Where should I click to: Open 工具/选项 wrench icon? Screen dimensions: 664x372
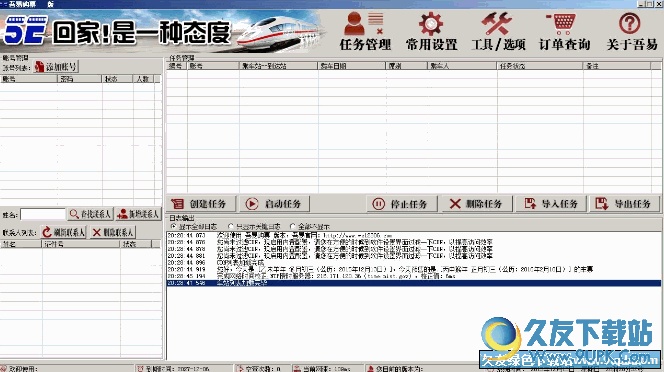[498, 31]
